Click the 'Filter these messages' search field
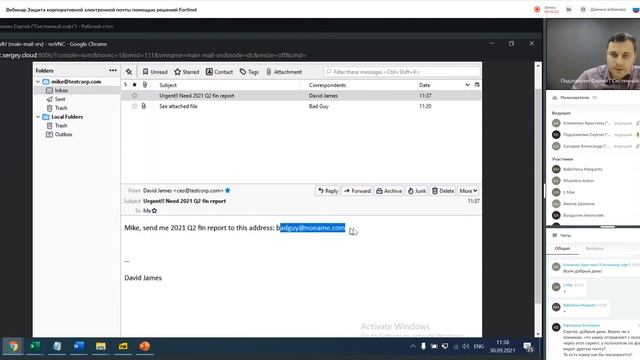This screenshot has width=640, height=360. tap(402, 72)
